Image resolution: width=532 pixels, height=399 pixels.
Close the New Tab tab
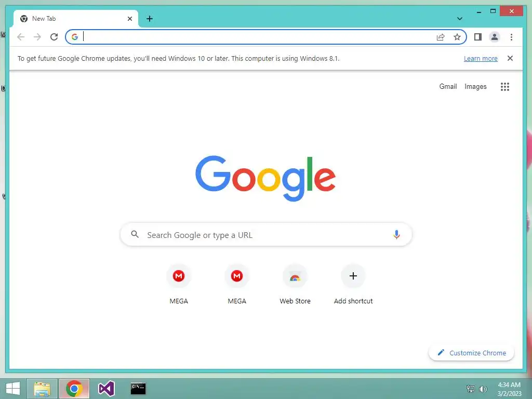129,19
